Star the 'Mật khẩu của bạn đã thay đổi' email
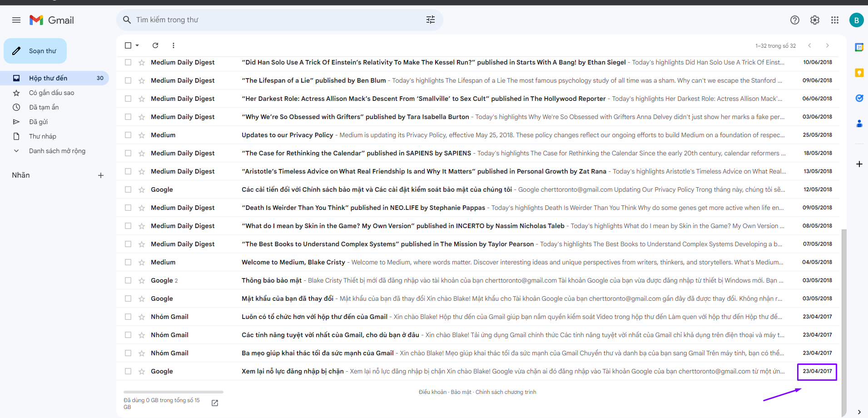Screen dimensions: 868x418 142,299
